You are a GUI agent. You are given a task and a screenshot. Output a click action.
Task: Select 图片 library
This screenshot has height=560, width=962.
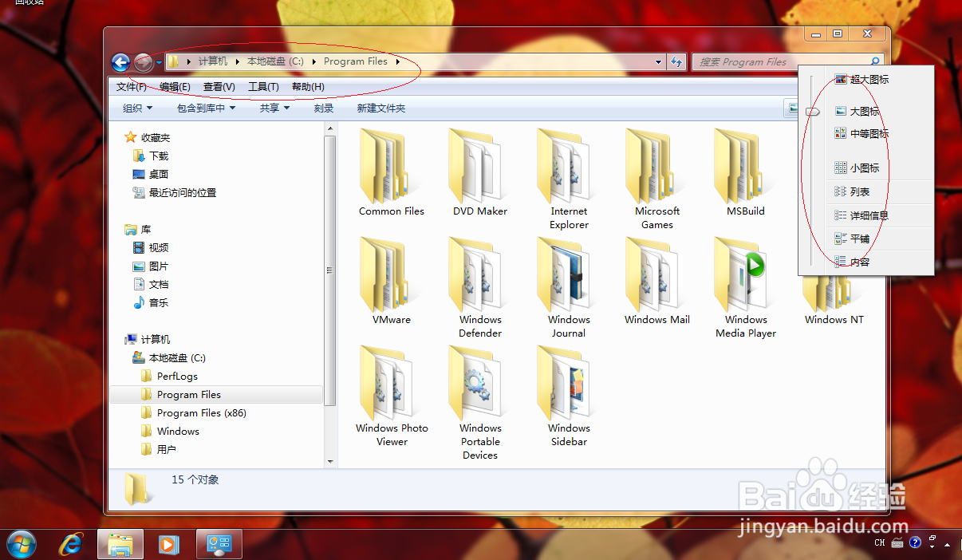(x=159, y=266)
